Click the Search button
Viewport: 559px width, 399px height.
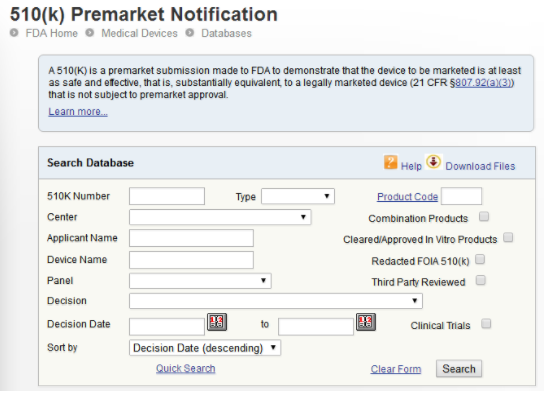pyautogui.click(x=459, y=369)
